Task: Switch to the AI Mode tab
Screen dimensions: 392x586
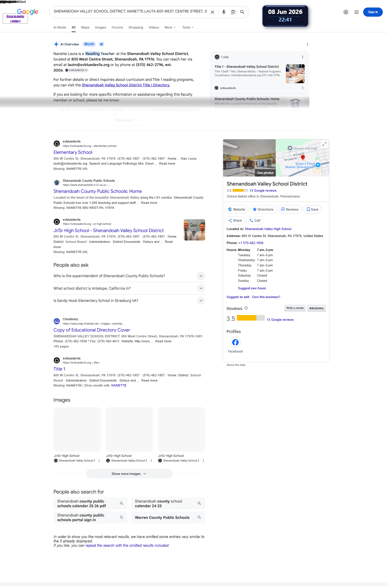Action: 60,27
